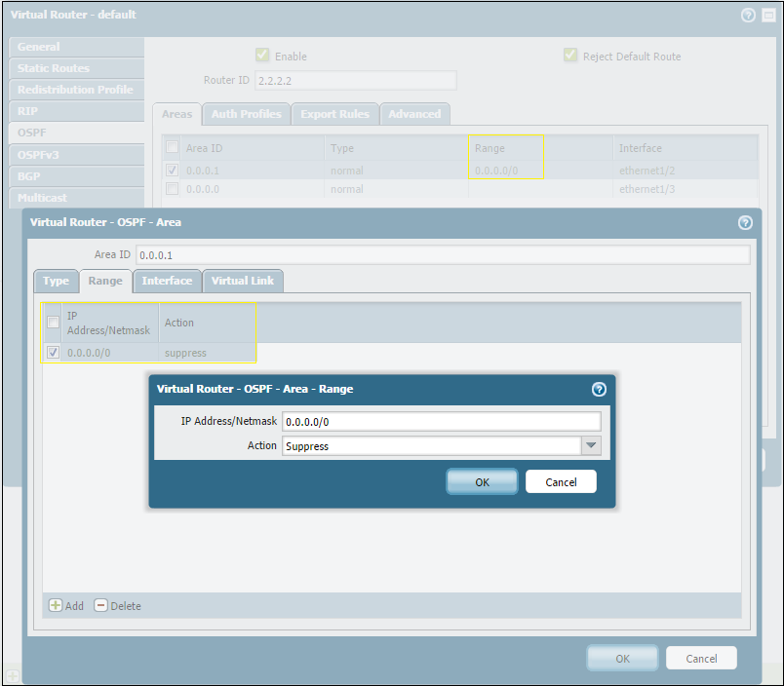This screenshot has height=686, width=784.
Task: Click the Area ID input field
Action: pyautogui.click(x=443, y=255)
